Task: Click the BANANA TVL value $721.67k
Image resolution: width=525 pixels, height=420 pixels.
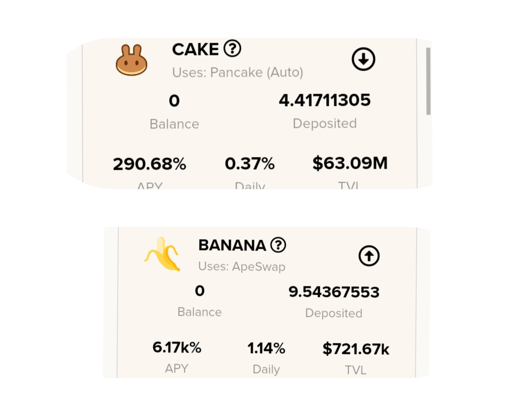Action: click(x=356, y=349)
